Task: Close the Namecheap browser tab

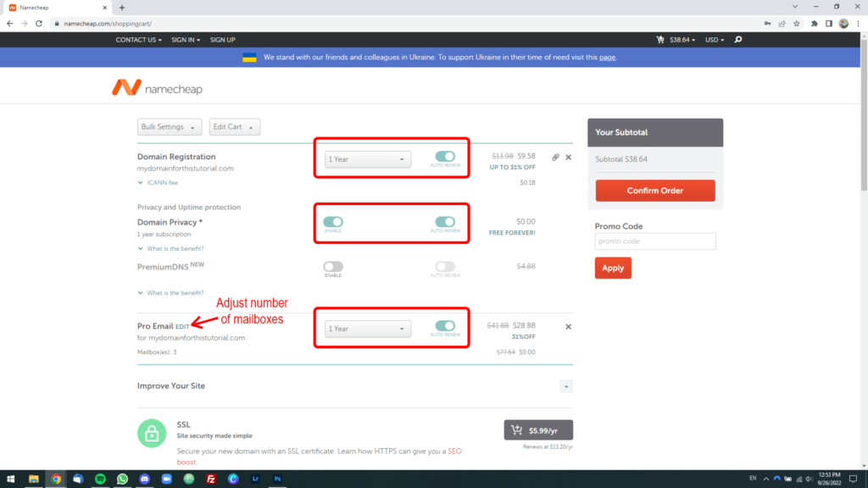Action: [x=104, y=8]
